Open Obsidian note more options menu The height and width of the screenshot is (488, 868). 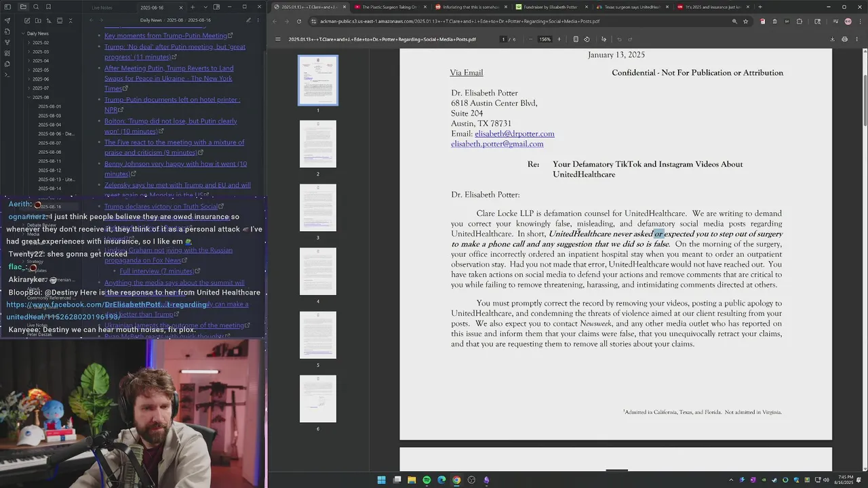pos(259,20)
